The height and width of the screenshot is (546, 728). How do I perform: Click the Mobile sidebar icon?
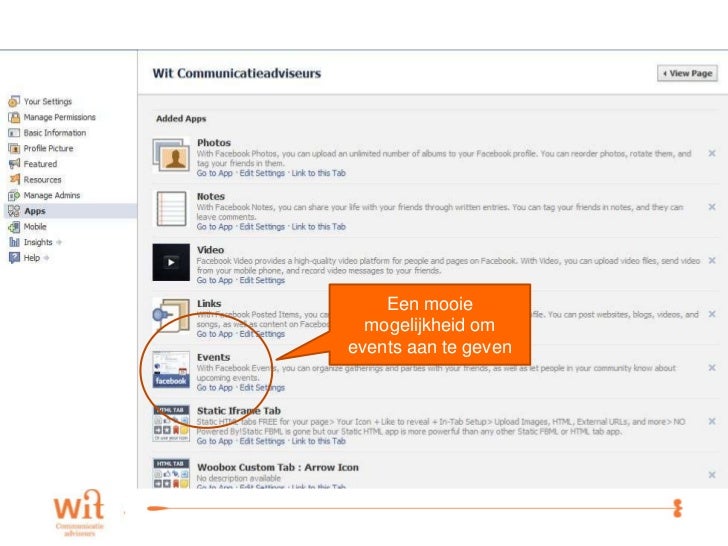(14, 227)
